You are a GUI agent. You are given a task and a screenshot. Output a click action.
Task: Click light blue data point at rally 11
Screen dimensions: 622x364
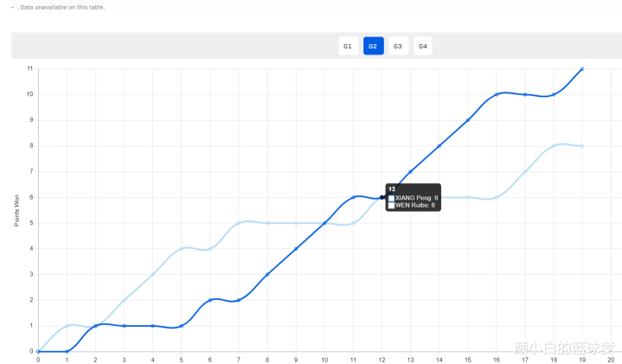353,223
